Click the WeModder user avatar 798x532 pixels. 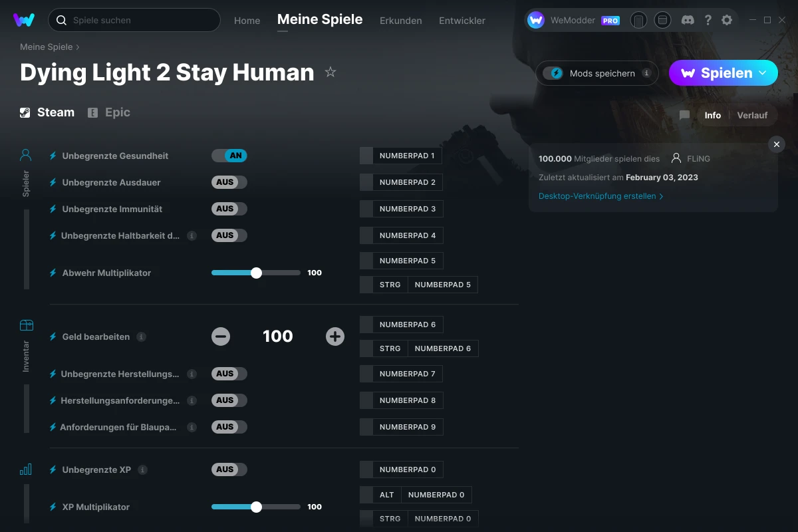click(x=536, y=20)
